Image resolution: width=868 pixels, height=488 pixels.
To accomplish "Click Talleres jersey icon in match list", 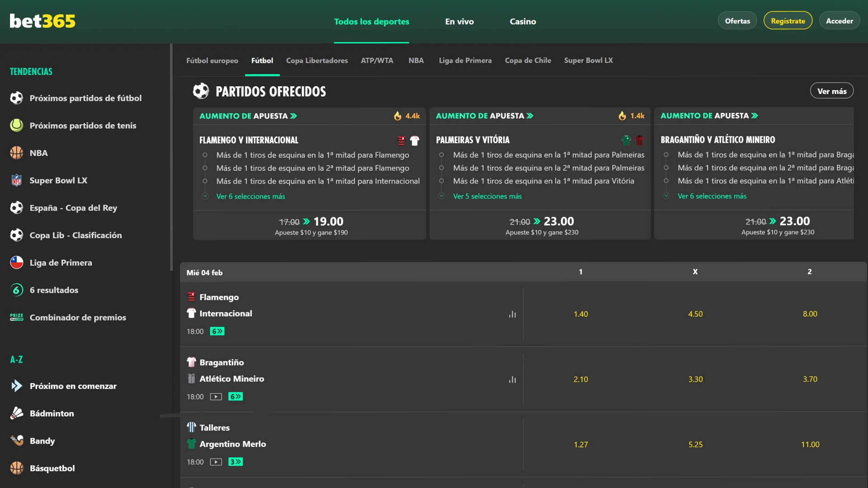I will (191, 427).
